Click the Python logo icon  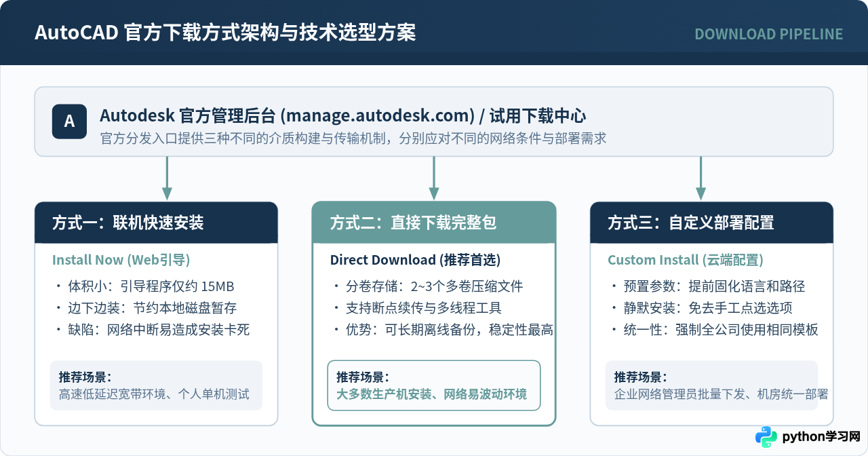pyautogui.click(x=766, y=437)
